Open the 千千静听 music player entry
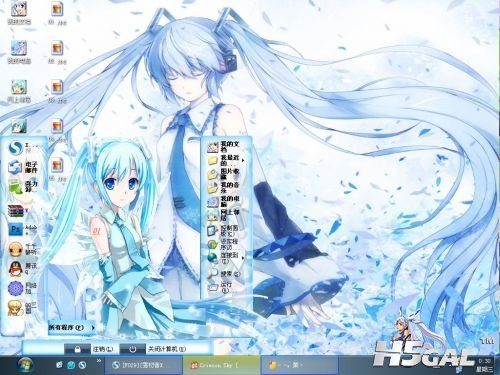The image size is (500, 375). 23,249
